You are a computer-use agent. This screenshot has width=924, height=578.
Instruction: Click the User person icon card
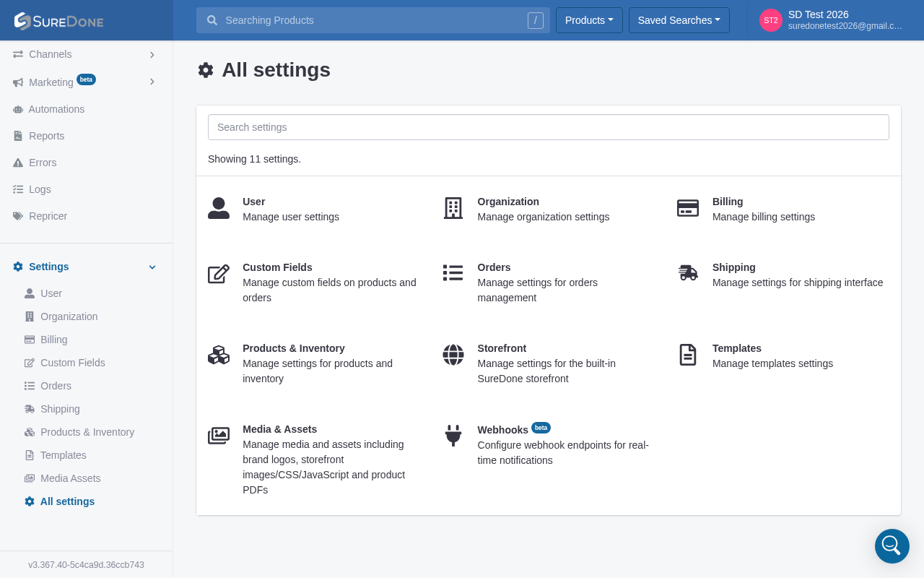(219, 208)
